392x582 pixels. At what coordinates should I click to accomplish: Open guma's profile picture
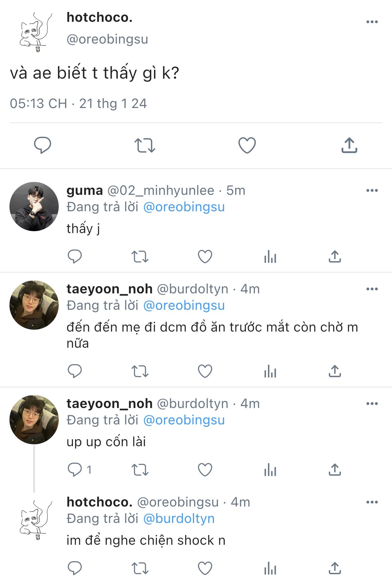[34, 207]
